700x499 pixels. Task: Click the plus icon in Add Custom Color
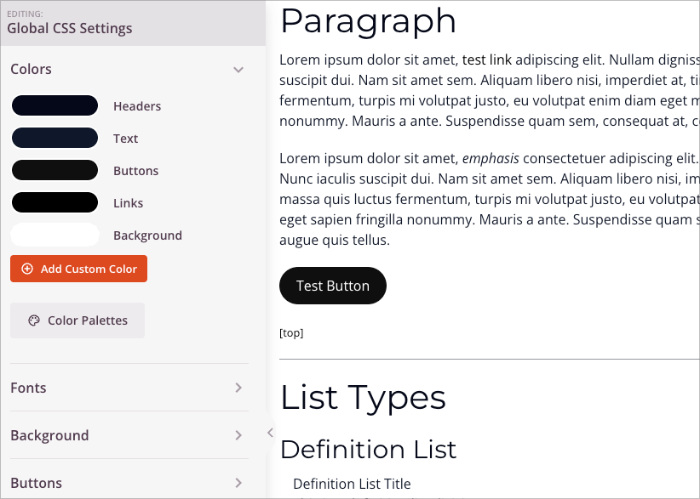27,269
